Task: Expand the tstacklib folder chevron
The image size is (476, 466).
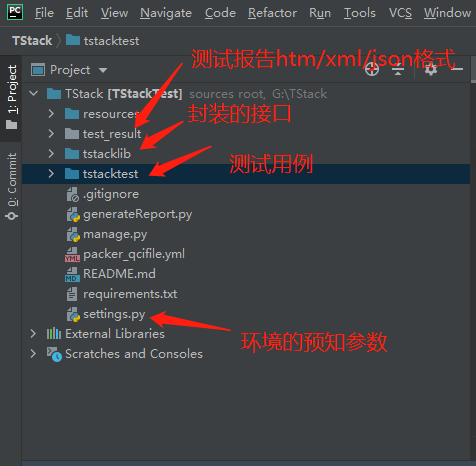Action: 51,154
